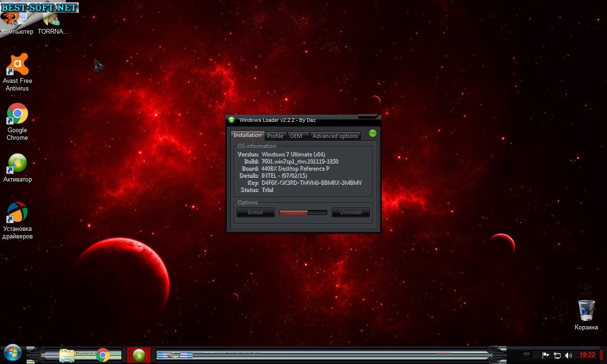Click the product key starting with D4F6K
Screen dimensions: 607x364
click(312, 183)
